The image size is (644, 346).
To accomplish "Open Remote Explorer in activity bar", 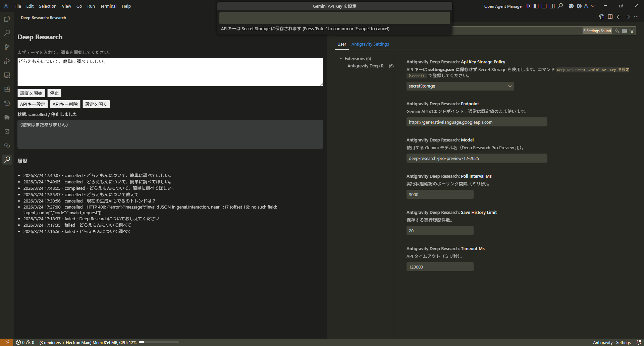I will pos(7,75).
